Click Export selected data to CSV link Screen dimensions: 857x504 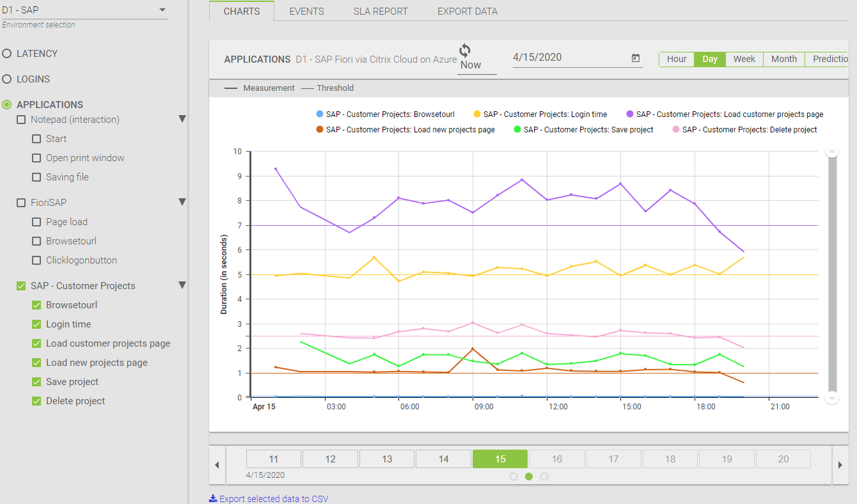273,499
